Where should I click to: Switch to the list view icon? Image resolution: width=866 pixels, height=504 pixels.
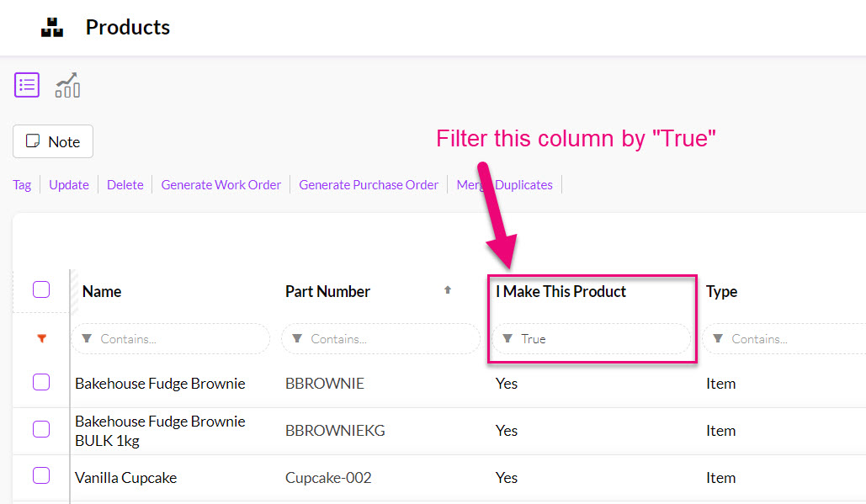coord(27,85)
